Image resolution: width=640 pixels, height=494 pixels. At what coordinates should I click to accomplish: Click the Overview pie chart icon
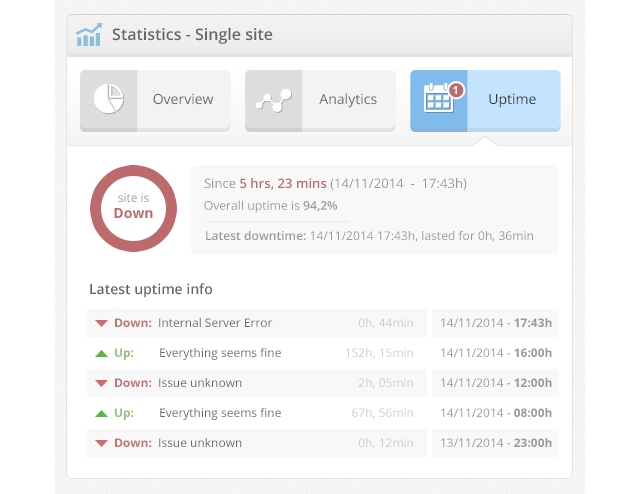click(x=108, y=99)
